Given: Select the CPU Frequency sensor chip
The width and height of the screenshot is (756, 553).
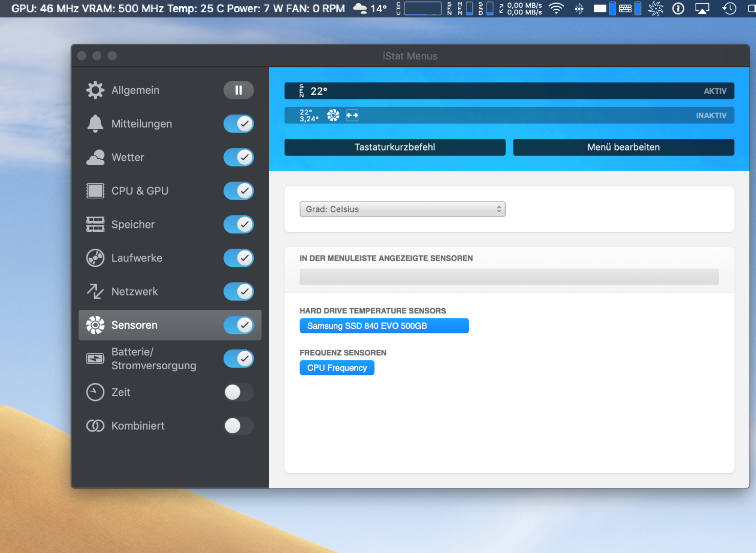Looking at the screenshot, I should [337, 368].
